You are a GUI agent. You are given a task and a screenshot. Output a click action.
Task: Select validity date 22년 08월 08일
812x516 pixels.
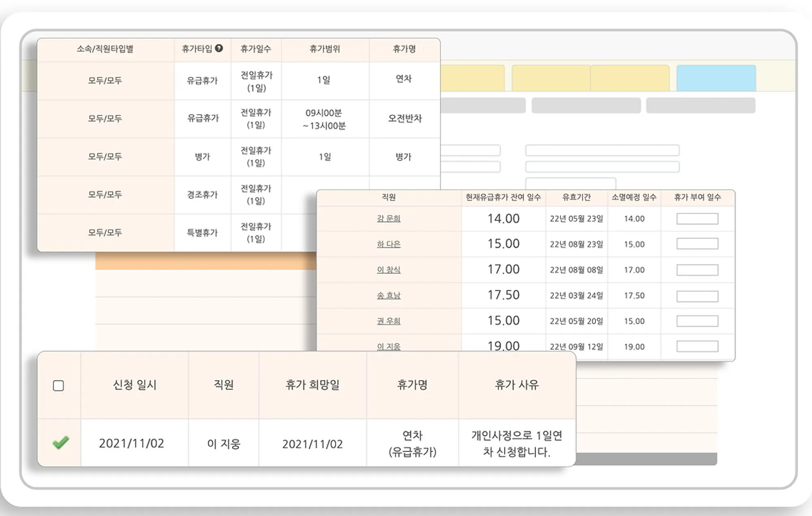point(577,270)
